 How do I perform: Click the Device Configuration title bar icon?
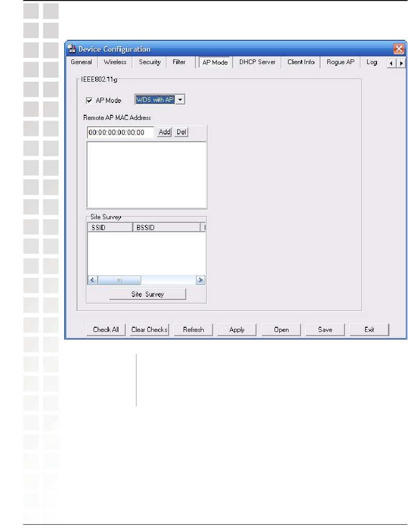(x=72, y=49)
